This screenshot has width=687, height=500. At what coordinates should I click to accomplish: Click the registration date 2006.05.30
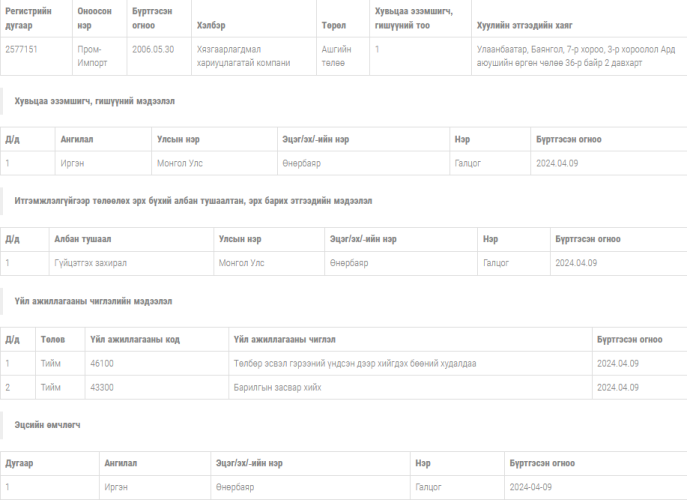[x=152, y=48]
